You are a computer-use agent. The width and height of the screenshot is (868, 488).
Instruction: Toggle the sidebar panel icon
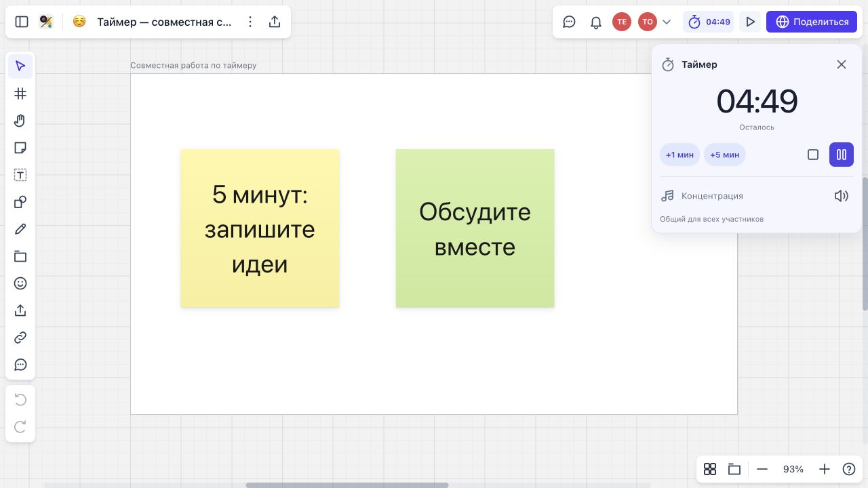pos(22,22)
